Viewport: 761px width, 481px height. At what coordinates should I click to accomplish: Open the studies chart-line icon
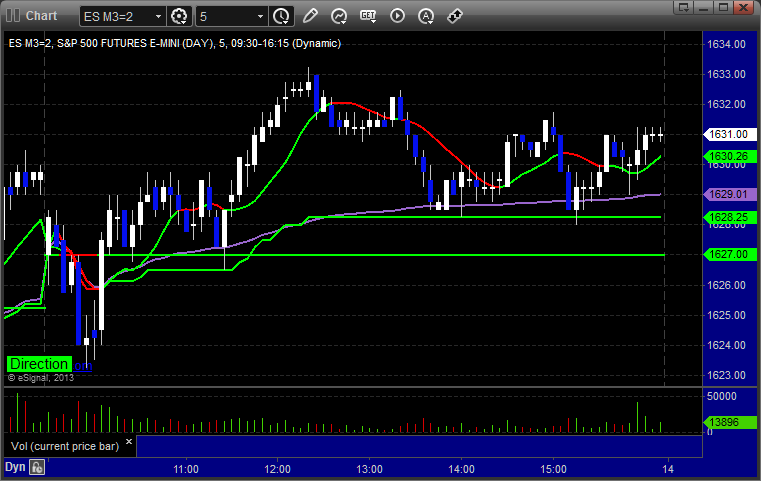tap(338, 17)
